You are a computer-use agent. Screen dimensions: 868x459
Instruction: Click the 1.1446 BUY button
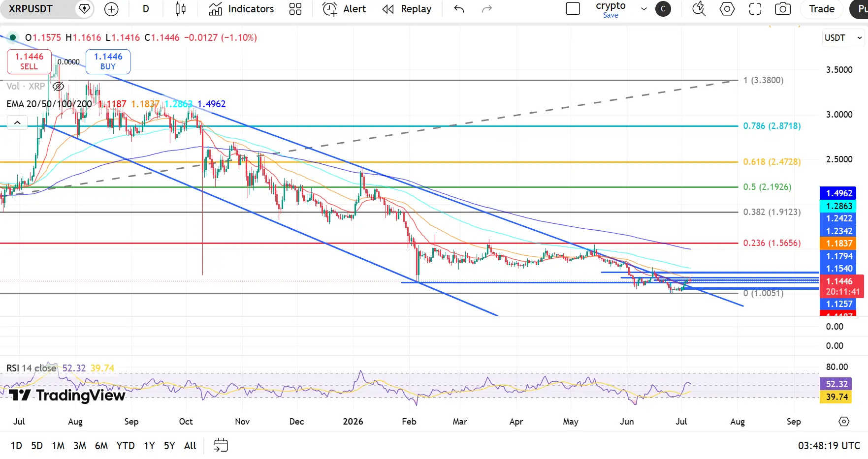[x=108, y=61]
